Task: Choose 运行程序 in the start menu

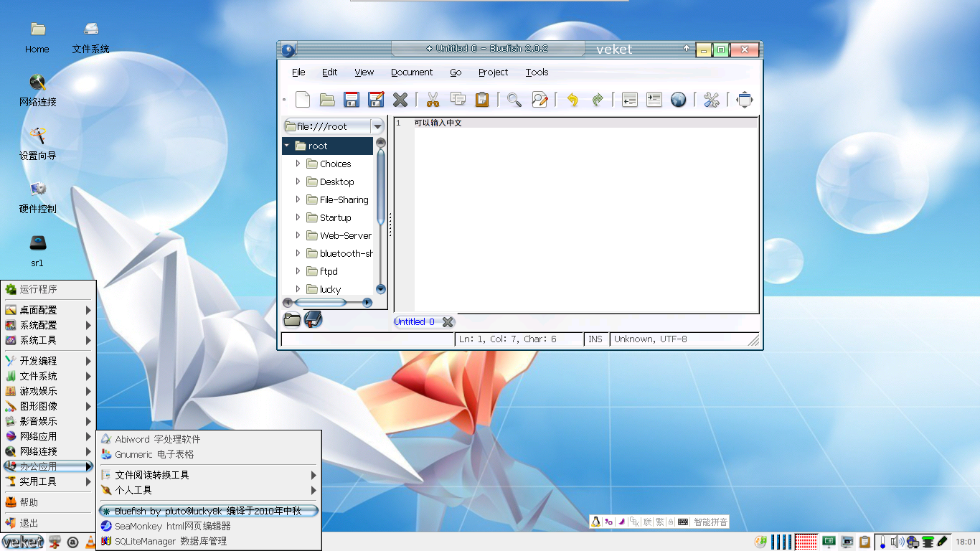Action: [x=48, y=289]
